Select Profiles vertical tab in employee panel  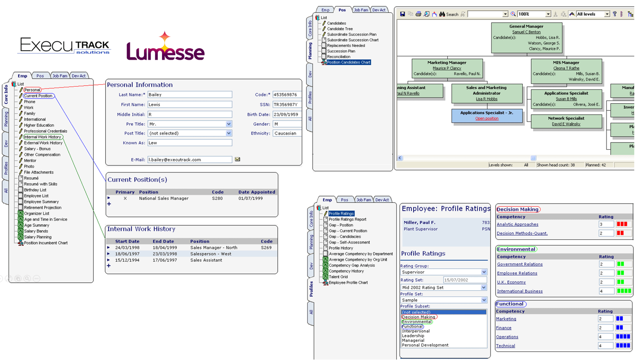click(x=6, y=168)
